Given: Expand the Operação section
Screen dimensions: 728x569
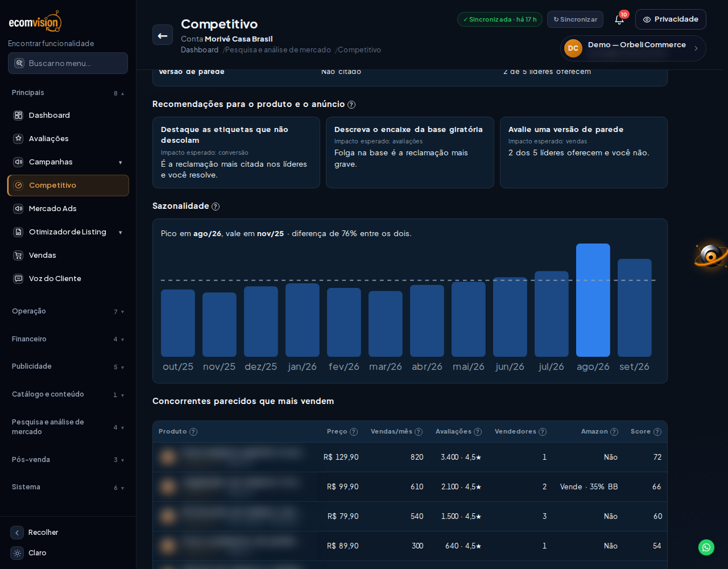Looking at the screenshot, I should point(68,311).
